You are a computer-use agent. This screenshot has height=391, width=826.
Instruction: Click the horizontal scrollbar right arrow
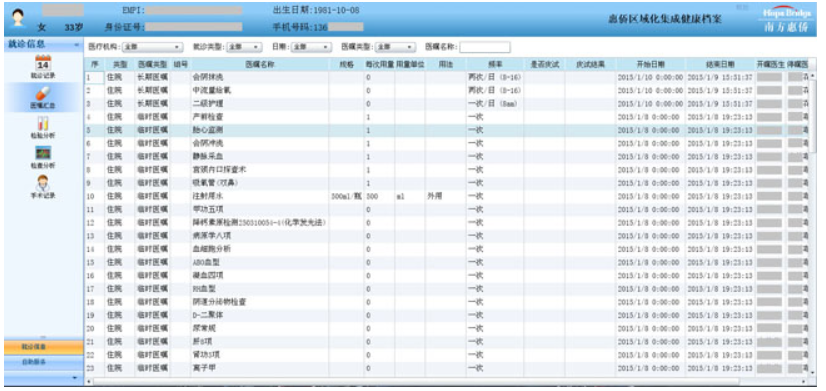coord(804,381)
